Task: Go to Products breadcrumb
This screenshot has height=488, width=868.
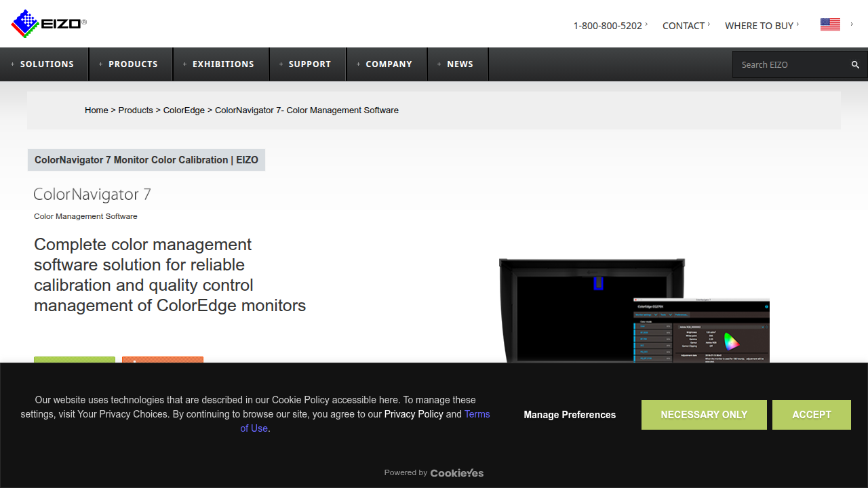Action: click(136, 110)
